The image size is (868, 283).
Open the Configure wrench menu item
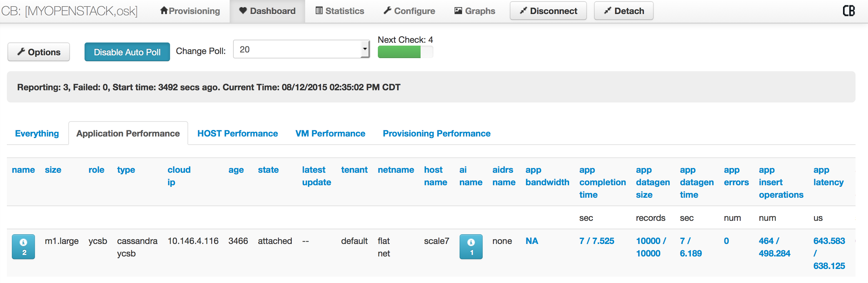click(x=409, y=11)
